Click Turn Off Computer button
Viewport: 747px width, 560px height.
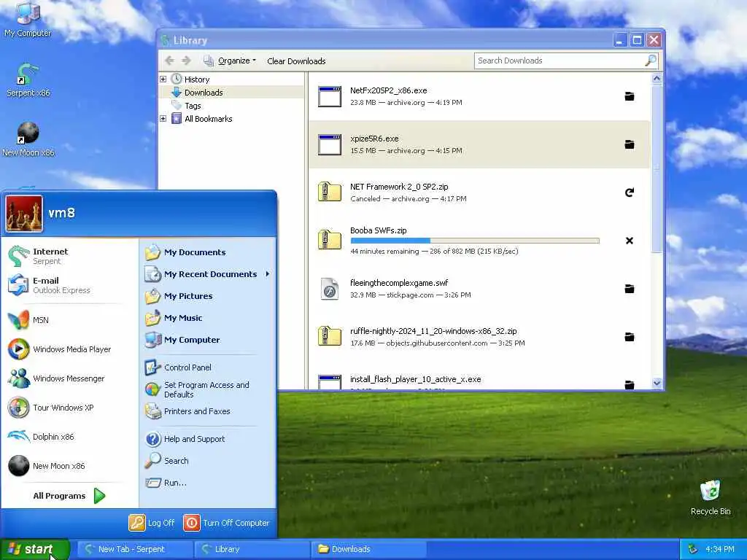coord(227,522)
